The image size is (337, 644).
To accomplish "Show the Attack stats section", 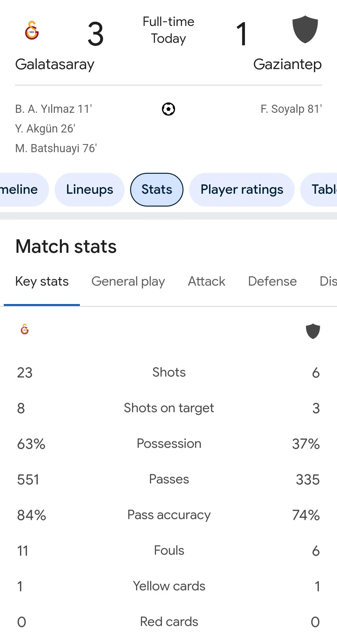I will (206, 282).
